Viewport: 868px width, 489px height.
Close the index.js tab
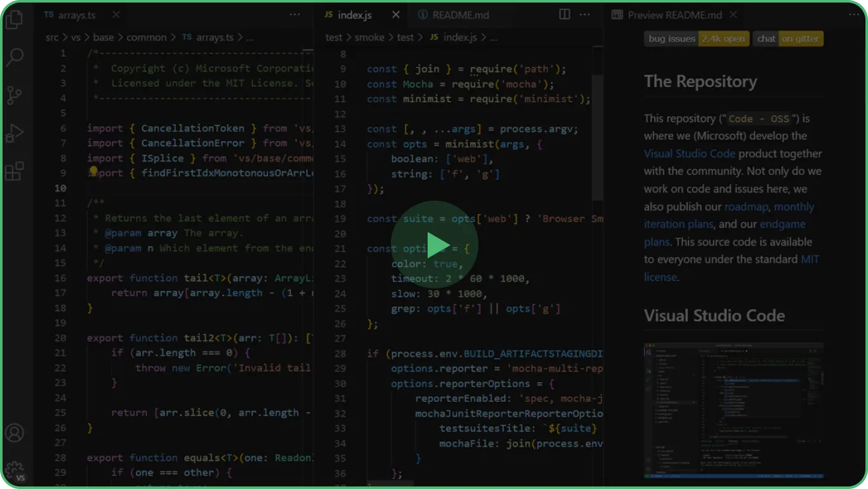point(396,15)
